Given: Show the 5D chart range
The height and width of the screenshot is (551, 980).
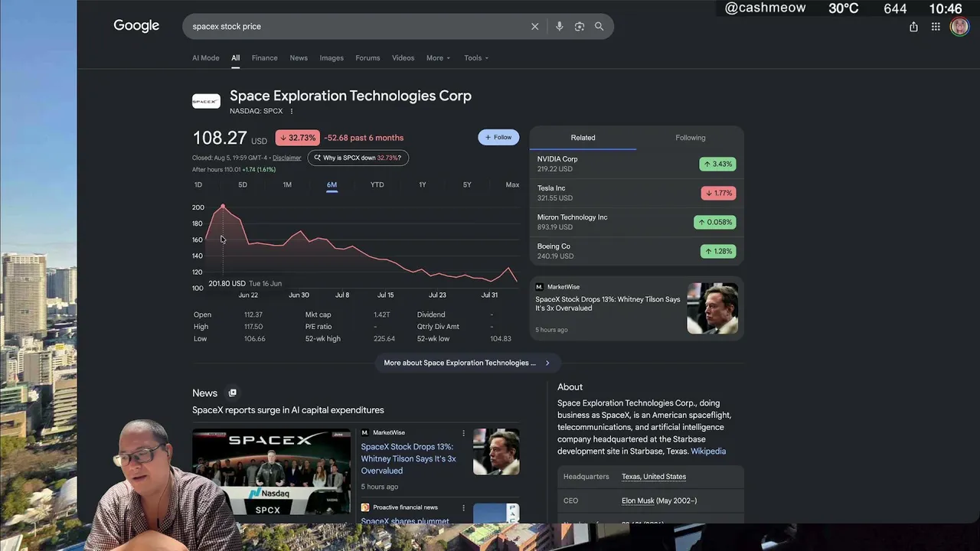Looking at the screenshot, I should pyautogui.click(x=243, y=184).
